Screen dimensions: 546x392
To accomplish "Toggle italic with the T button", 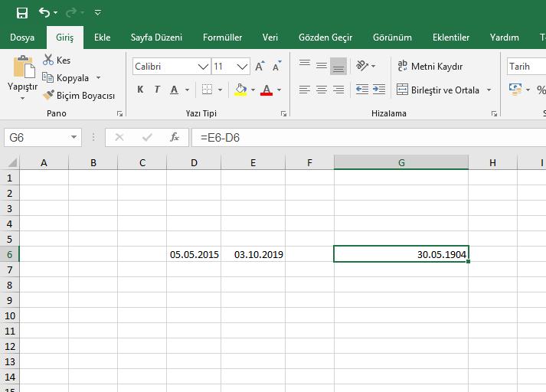I will [x=157, y=90].
